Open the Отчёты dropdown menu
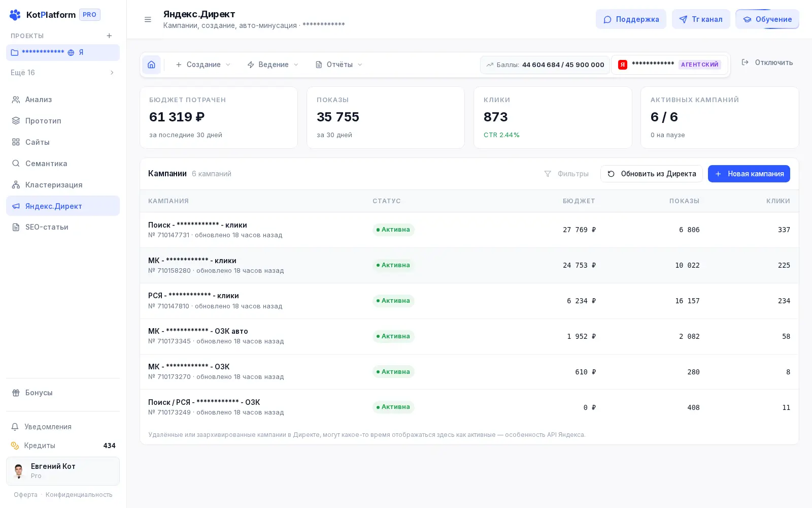The image size is (812, 508). point(339,65)
